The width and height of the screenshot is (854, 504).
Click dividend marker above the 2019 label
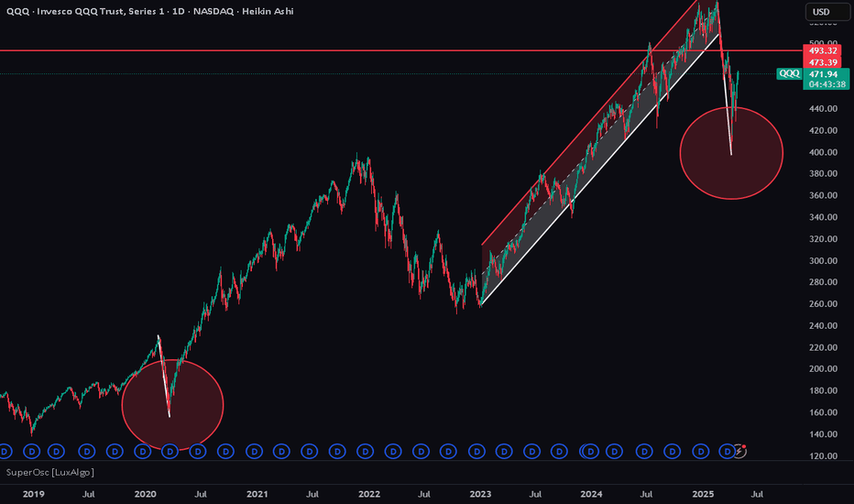[31, 451]
